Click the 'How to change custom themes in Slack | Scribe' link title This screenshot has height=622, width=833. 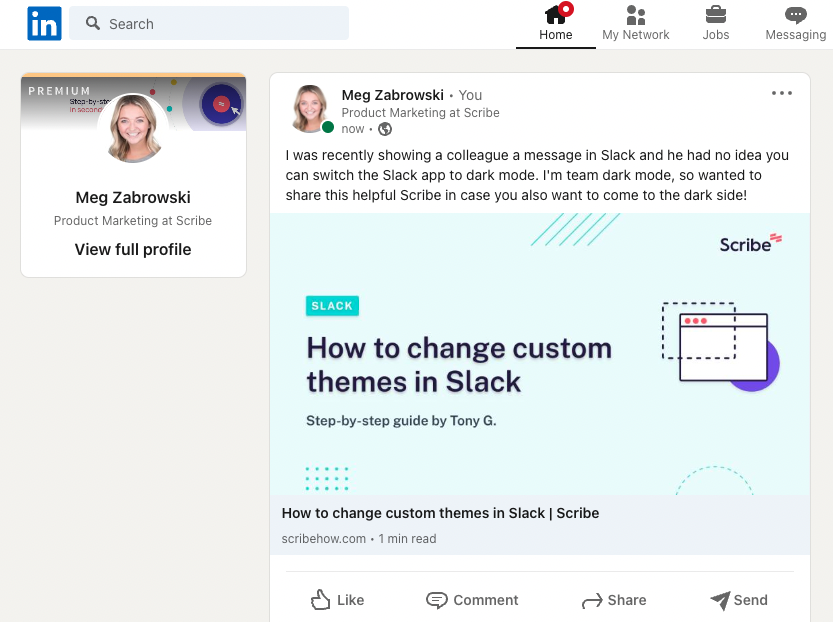(440, 513)
